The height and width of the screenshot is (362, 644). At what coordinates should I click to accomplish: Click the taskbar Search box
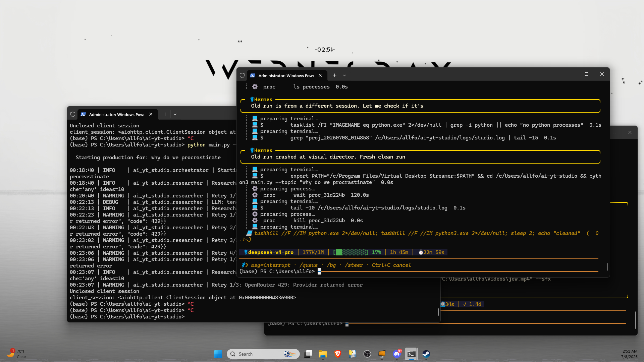263,354
